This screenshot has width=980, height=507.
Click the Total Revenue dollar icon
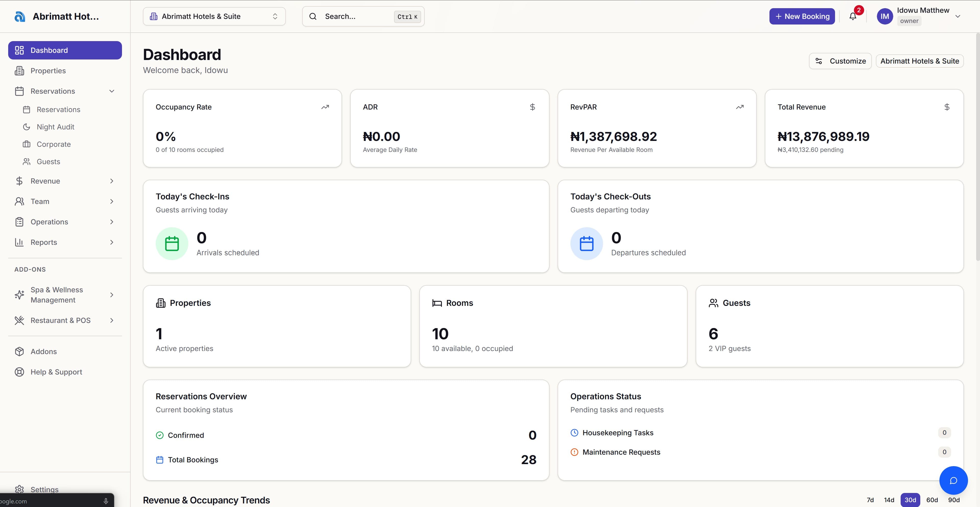coord(947,107)
